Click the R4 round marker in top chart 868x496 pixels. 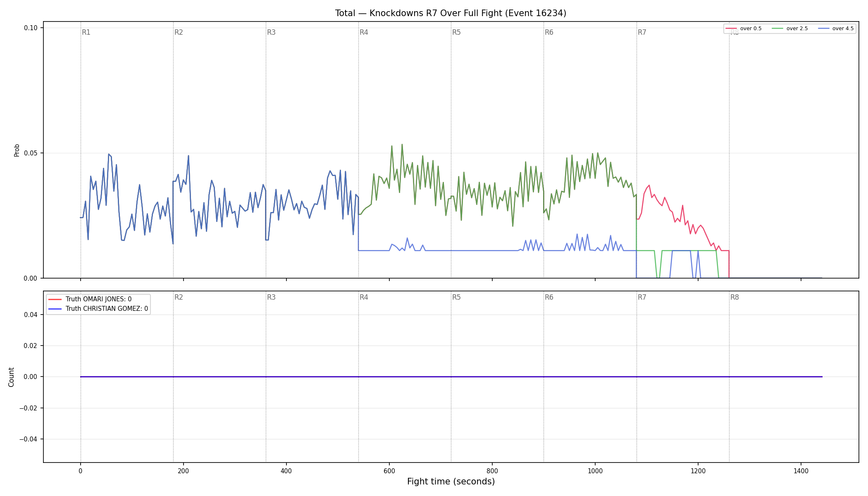364,32
